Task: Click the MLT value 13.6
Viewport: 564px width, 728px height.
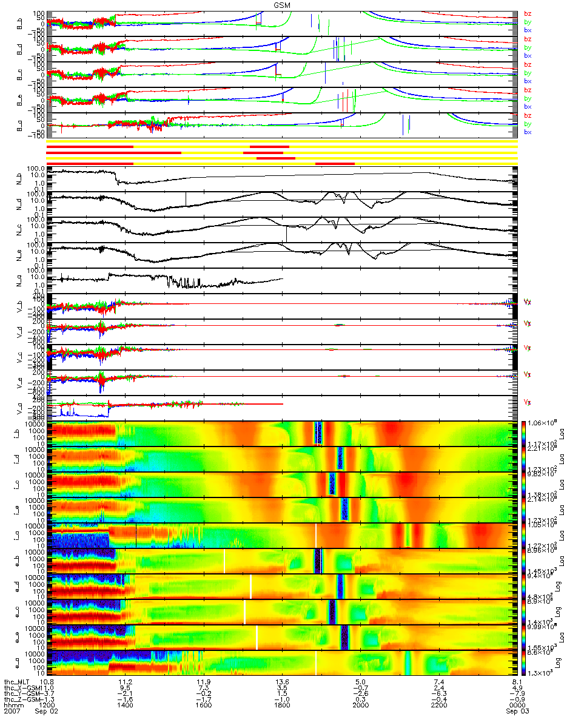Action: click(282, 682)
